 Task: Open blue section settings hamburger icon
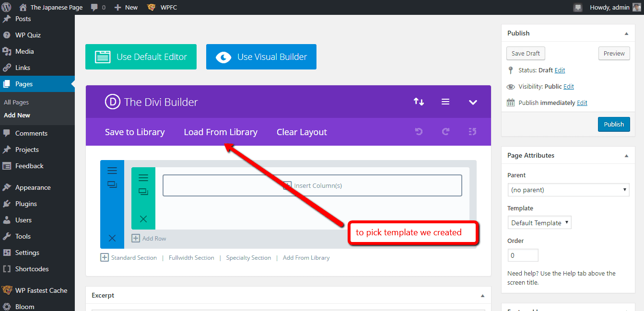[x=112, y=171]
